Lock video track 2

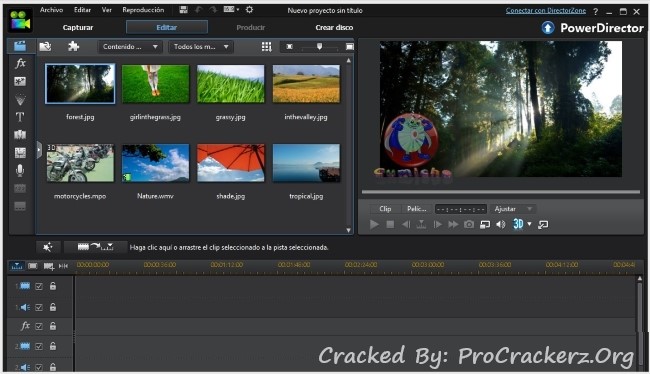tap(53, 346)
